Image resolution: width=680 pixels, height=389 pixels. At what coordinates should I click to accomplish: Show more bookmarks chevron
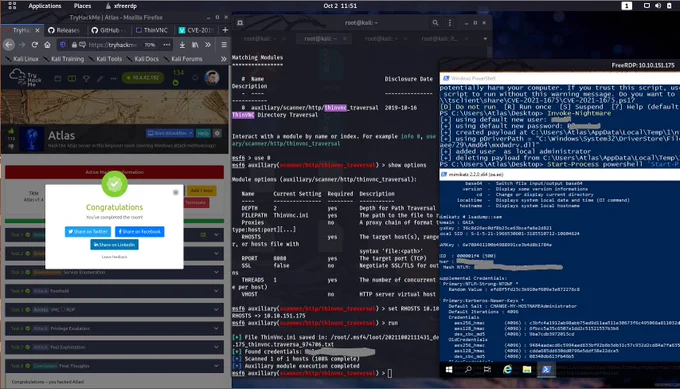pos(223,59)
